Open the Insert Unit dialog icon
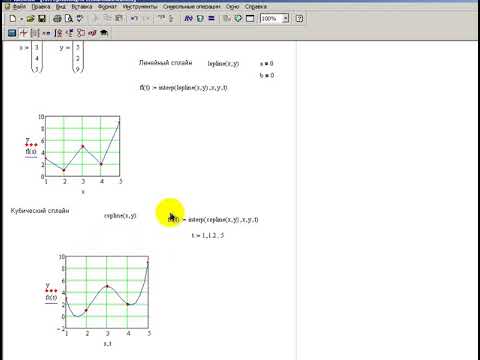This screenshot has width=480, height=360. pyautogui.click(x=200, y=19)
